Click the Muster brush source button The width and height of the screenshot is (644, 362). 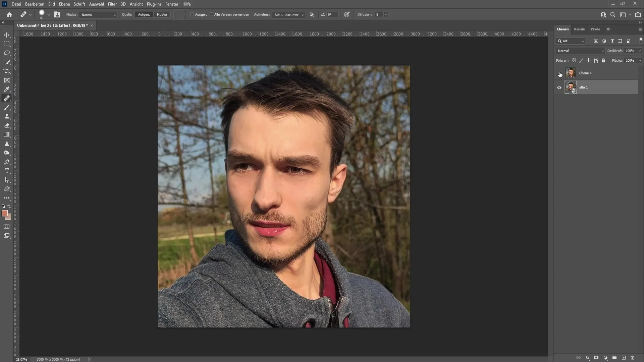[x=162, y=14]
